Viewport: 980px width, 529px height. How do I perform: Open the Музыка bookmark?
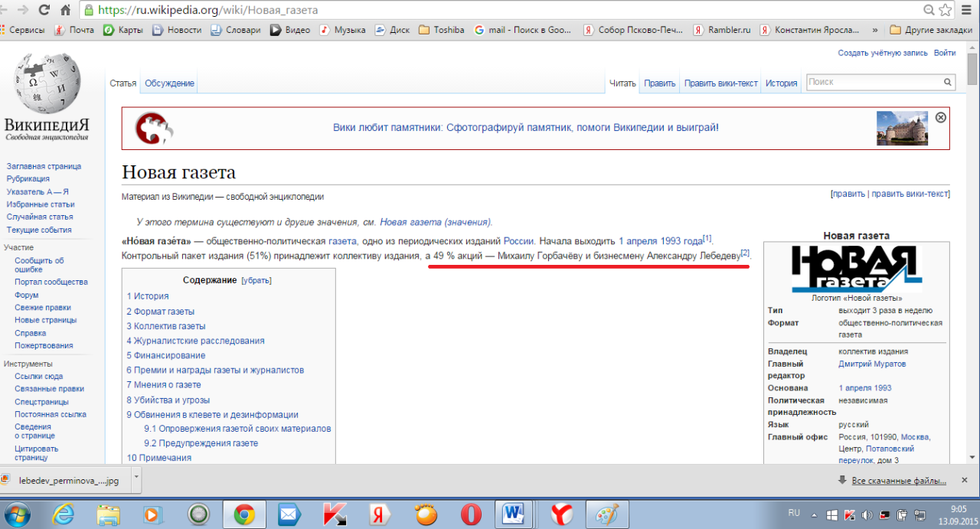coord(342,30)
